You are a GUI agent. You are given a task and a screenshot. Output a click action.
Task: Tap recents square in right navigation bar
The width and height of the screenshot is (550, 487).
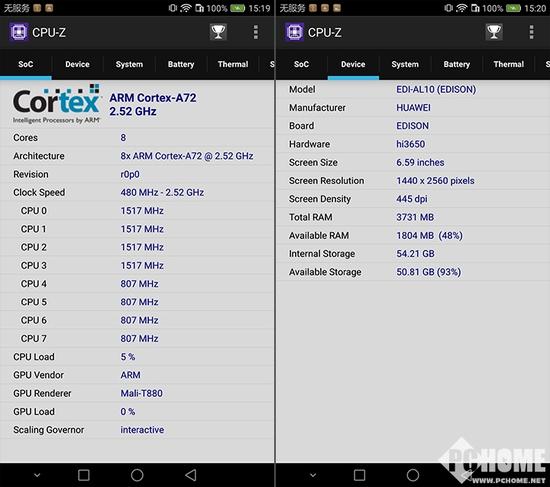[x=359, y=475]
